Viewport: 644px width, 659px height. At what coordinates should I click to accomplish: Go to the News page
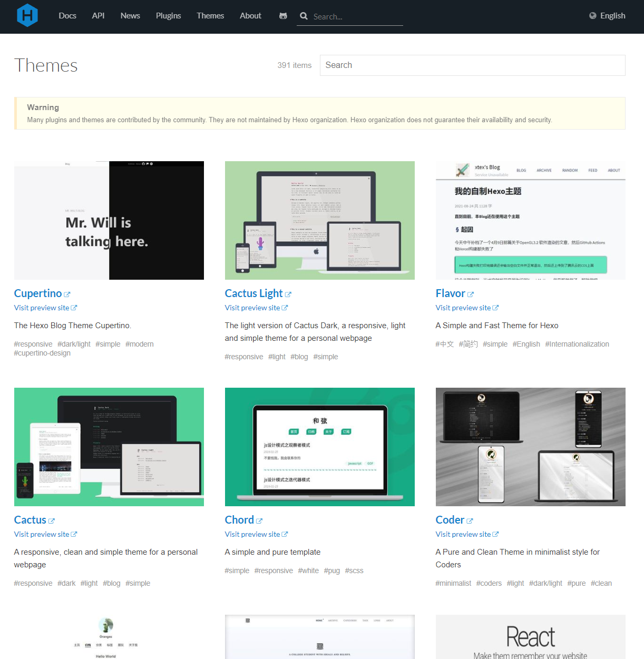[x=130, y=16]
